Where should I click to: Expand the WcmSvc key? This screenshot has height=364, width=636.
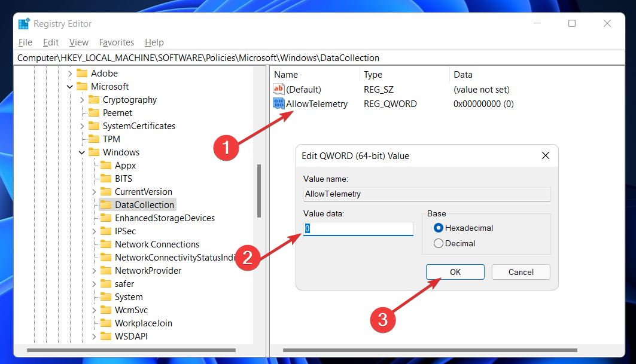point(94,310)
